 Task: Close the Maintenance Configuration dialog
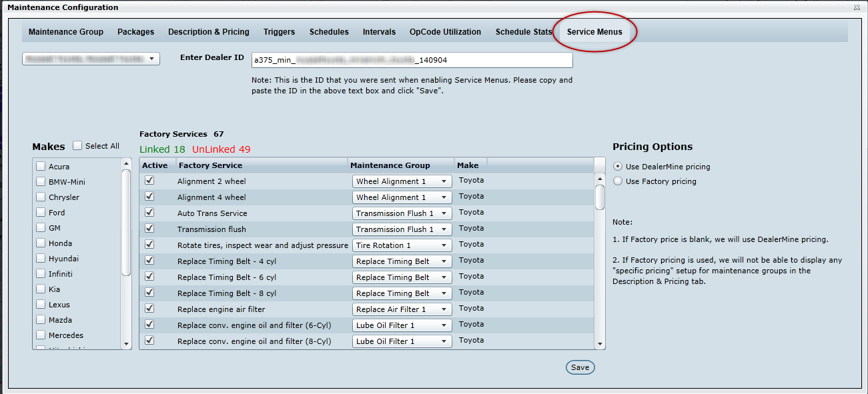(857, 7)
